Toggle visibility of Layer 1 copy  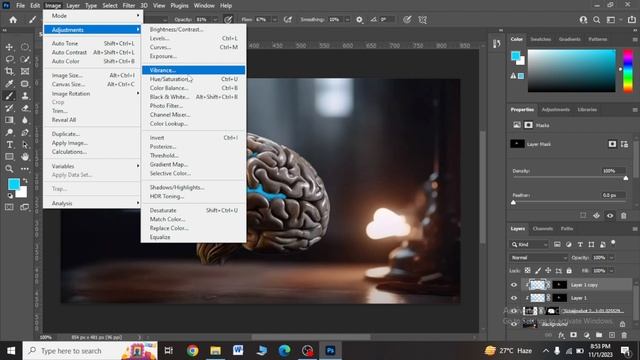point(514,285)
